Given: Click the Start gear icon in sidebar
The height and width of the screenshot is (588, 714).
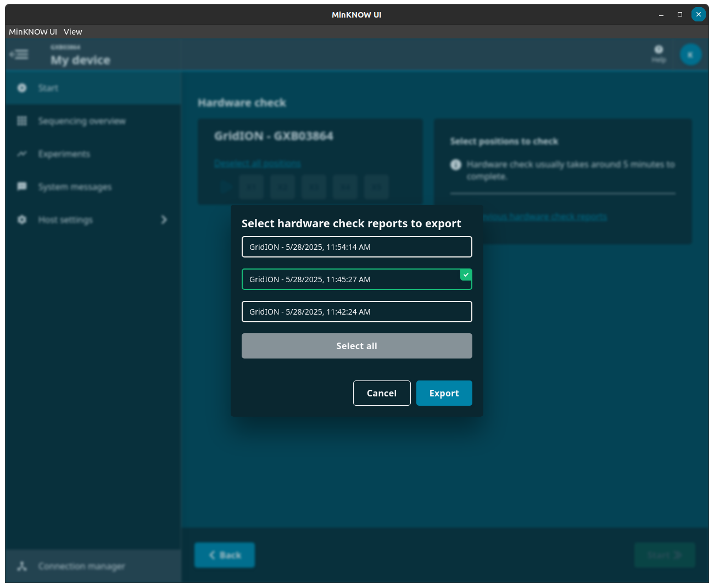Looking at the screenshot, I should pyautogui.click(x=22, y=88).
